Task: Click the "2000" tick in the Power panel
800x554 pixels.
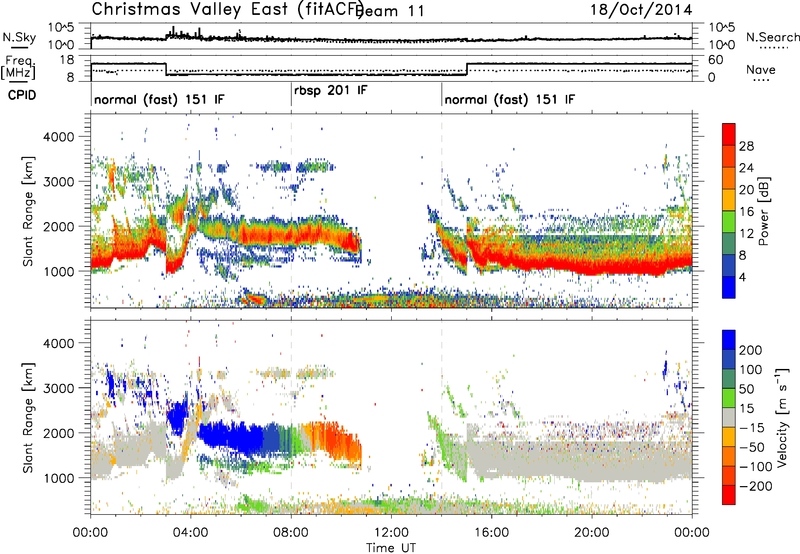Action: (58, 226)
